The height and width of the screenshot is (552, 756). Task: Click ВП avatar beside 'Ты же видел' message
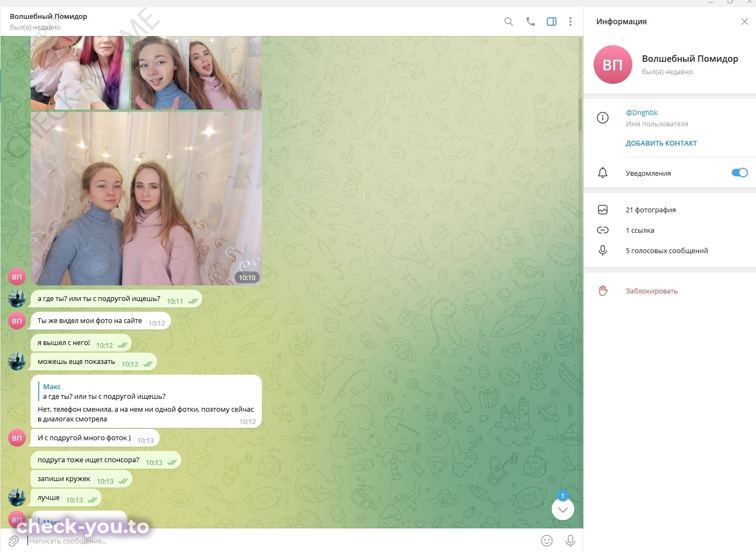tap(17, 321)
